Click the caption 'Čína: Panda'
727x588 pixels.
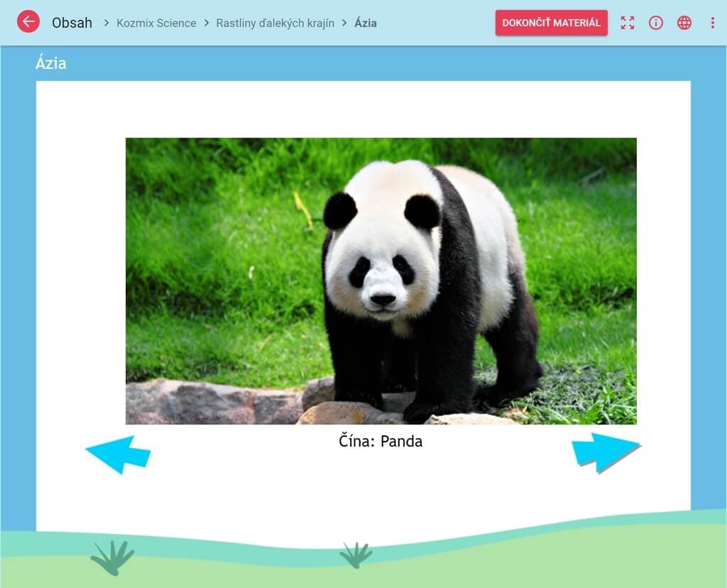click(381, 441)
